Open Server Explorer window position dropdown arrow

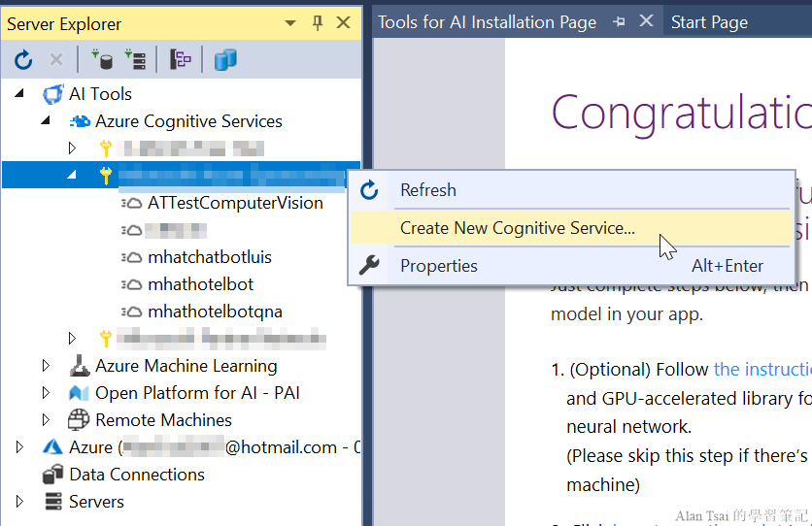pyautogui.click(x=290, y=22)
